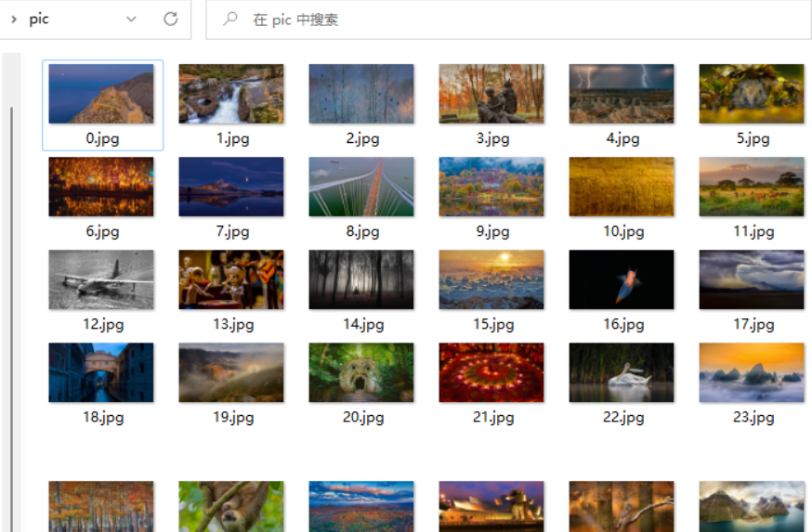Select lightning image 4.jpg thumbnail
The image size is (812, 532).
tap(622, 94)
